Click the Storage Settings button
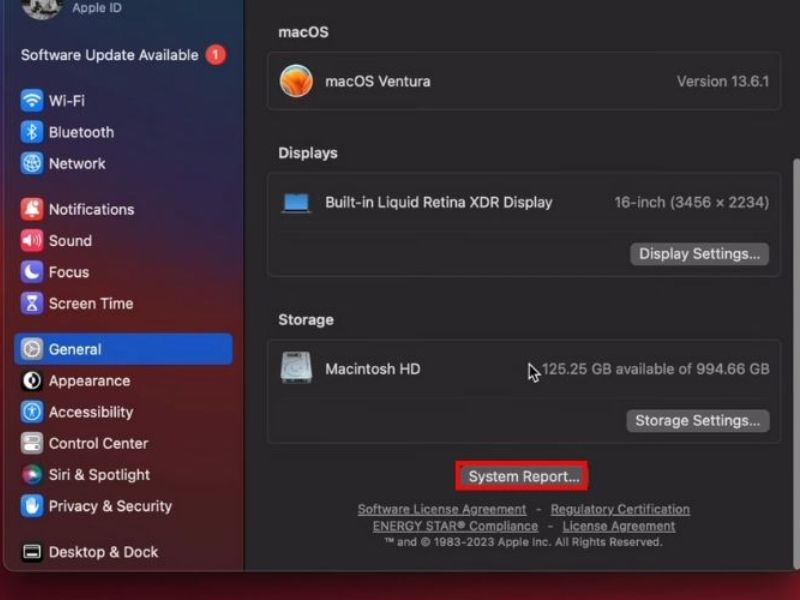The height and width of the screenshot is (600, 800). click(697, 420)
